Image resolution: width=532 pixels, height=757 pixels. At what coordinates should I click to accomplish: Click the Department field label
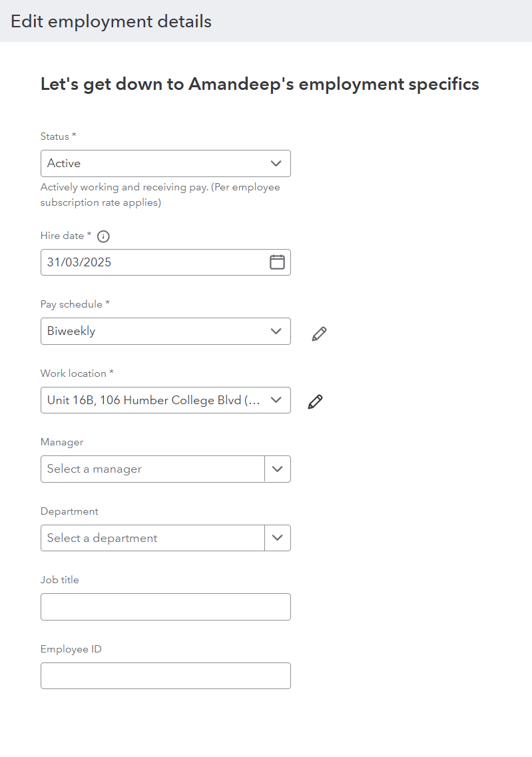(x=69, y=511)
